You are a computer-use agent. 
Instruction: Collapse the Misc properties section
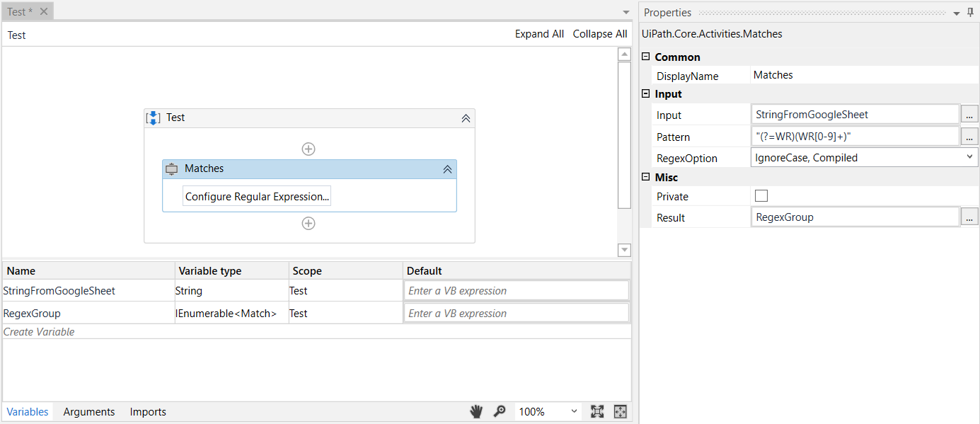645,177
